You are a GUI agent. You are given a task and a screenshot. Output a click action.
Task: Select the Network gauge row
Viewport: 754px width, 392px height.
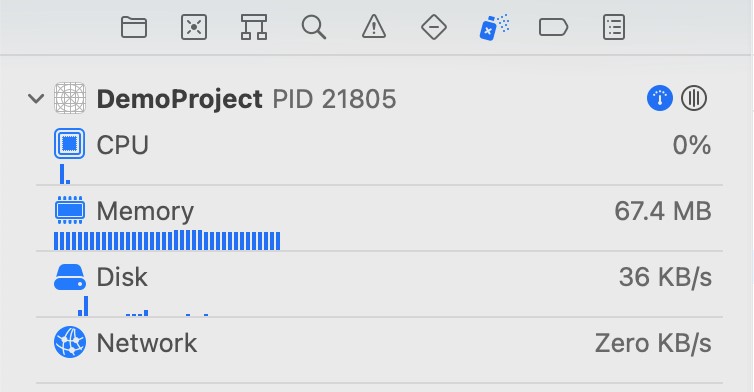pyautogui.click(x=379, y=351)
